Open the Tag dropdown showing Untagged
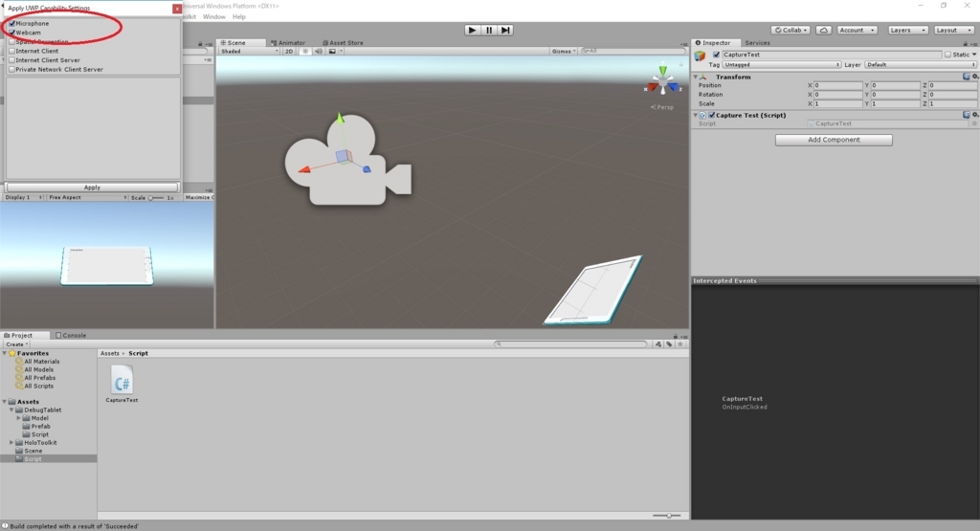 point(781,65)
